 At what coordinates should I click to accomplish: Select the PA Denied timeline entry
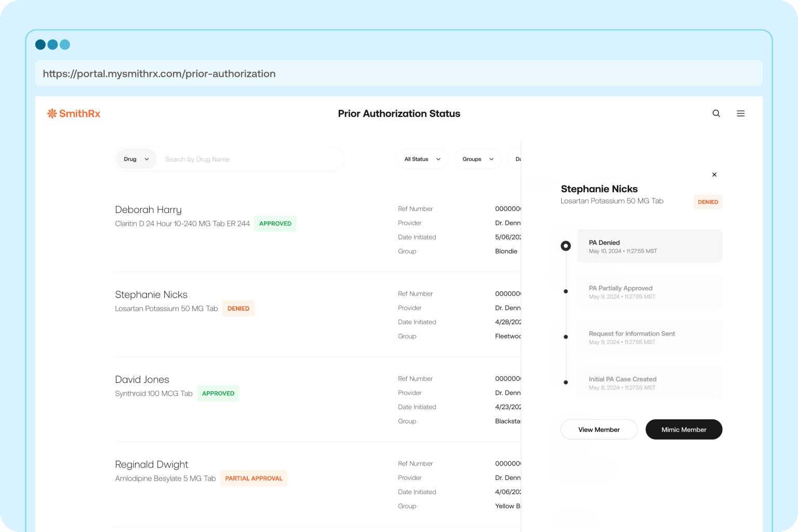649,246
